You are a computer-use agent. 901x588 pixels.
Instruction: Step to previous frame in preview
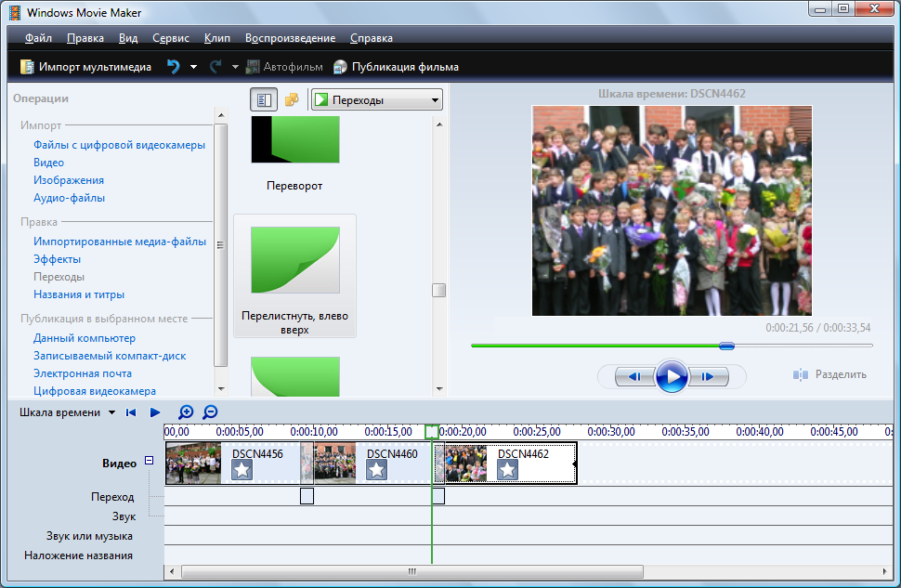coord(635,376)
